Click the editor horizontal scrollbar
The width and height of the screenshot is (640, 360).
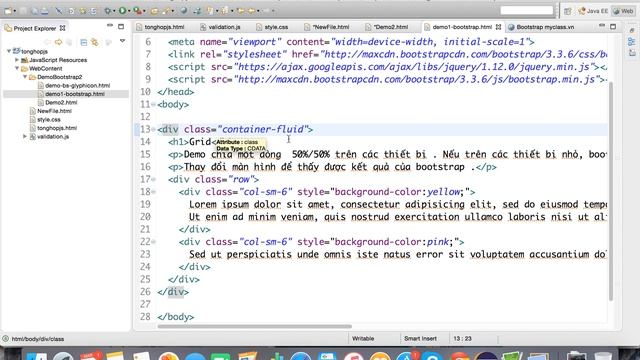click(255, 327)
